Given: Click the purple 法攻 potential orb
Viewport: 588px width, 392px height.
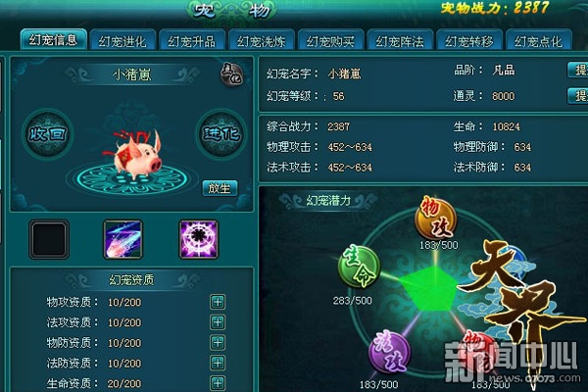Looking at the screenshot, I should (389, 352).
